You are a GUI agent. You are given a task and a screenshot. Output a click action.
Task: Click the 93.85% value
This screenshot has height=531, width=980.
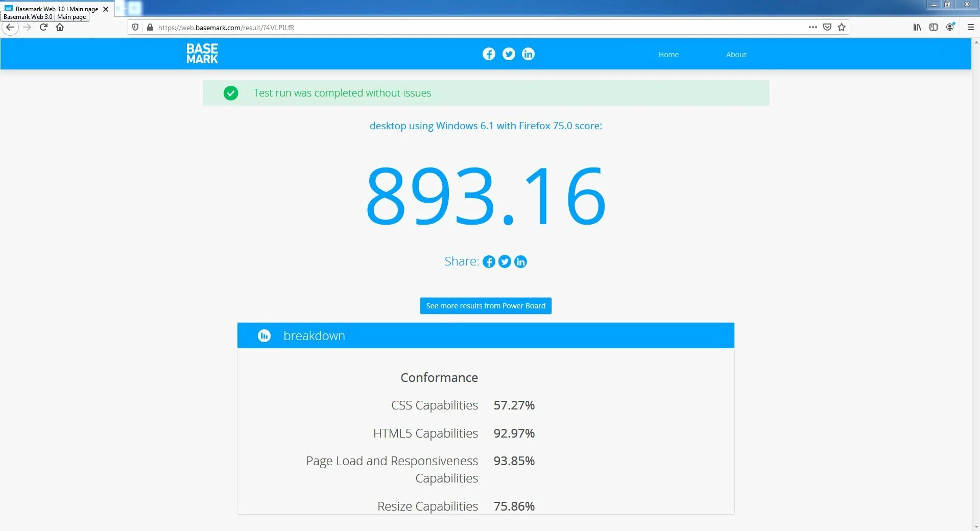(x=514, y=461)
